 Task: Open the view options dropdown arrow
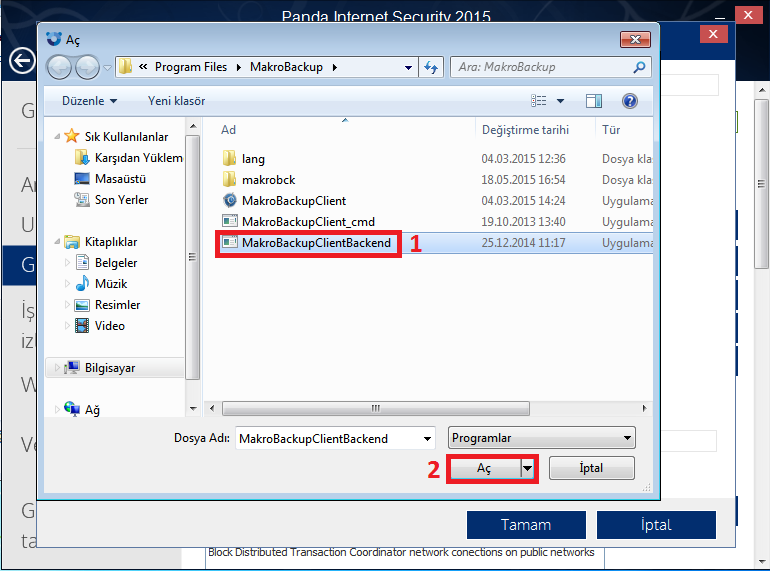point(560,101)
